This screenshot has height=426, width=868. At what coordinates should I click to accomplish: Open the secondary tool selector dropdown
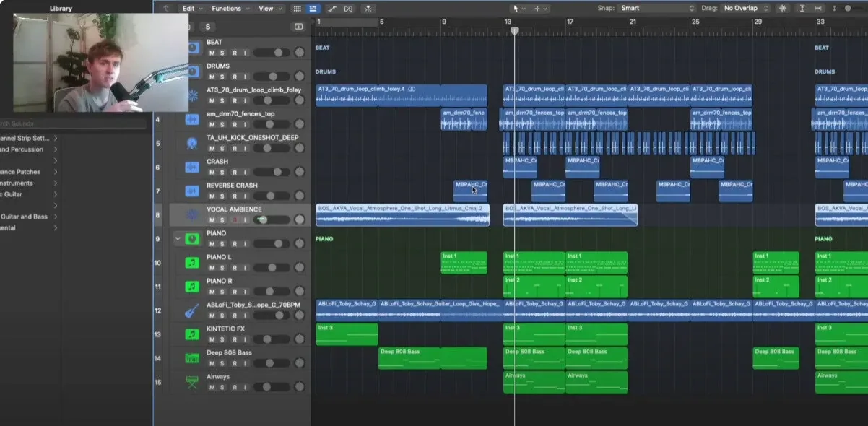coord(540,9)
